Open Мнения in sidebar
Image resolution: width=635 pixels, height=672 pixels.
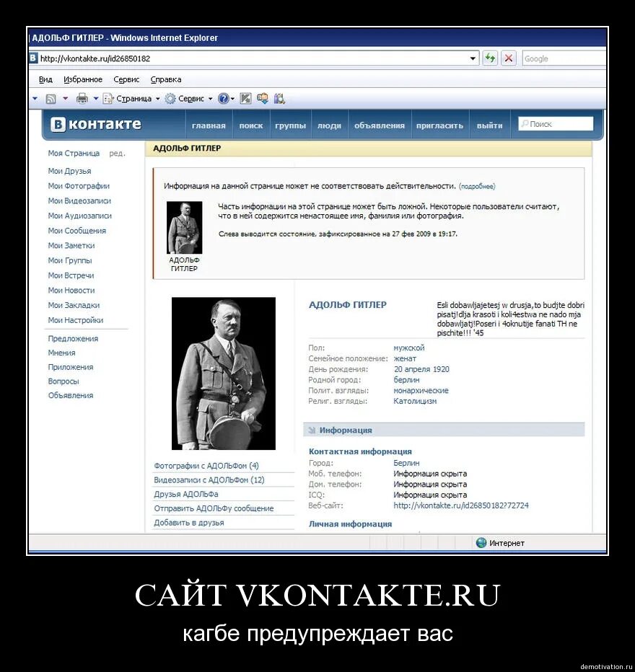click(61, 353)
